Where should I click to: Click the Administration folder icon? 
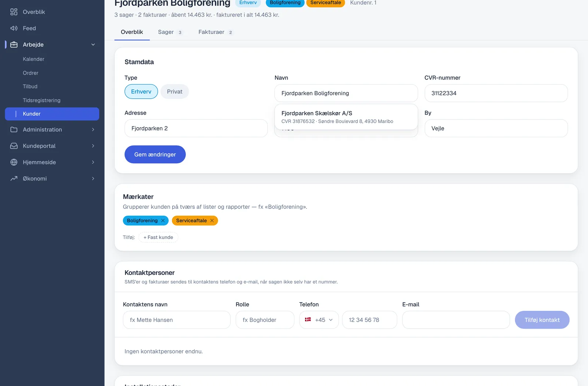click(x=14, y=129)
